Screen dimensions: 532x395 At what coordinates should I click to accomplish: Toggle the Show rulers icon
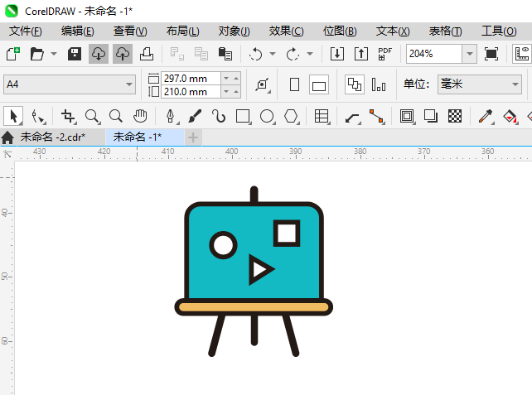point(522,54)
